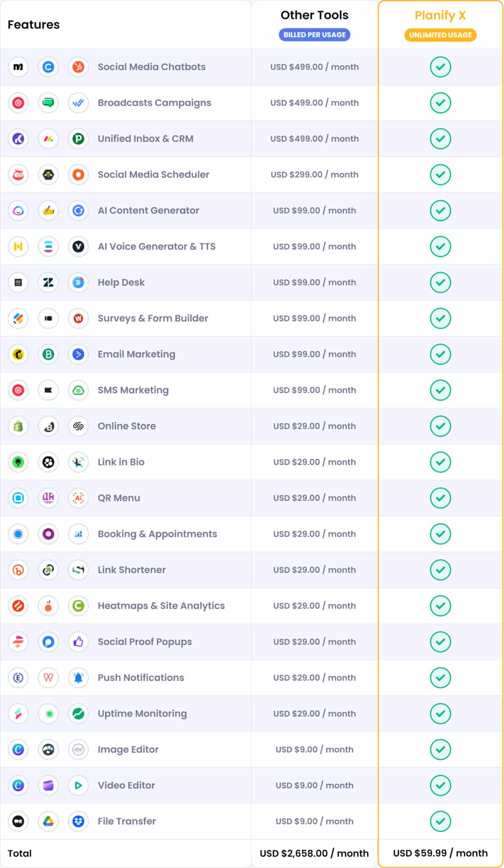Select the Dropbox icon in File Transfer row
This screenshot has height=868, width=504.
tap(78, 821)
